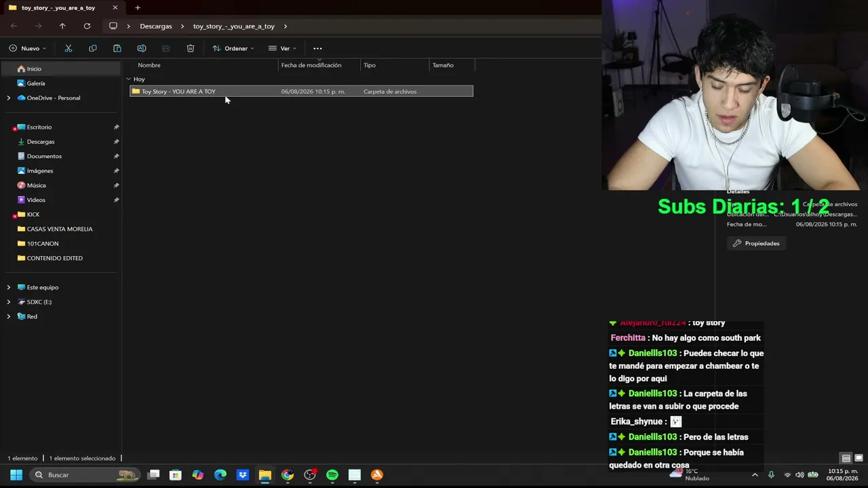868x488 pixels.
Task: Delete the selected folder with trash icon
Action: point(191,48)
